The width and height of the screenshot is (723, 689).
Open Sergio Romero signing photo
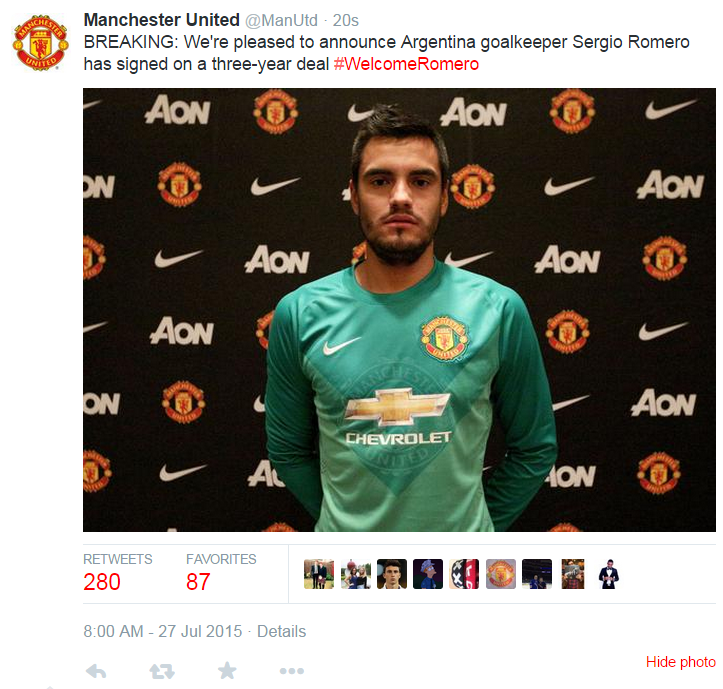(x=399, y=310)
